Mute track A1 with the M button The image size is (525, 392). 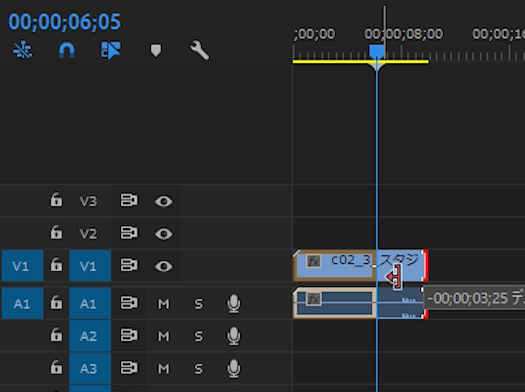tap(163, 304)
